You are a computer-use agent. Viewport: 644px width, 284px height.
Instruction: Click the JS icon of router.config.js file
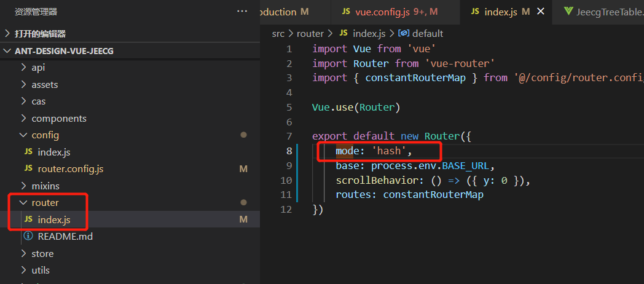tap(28, 168)
